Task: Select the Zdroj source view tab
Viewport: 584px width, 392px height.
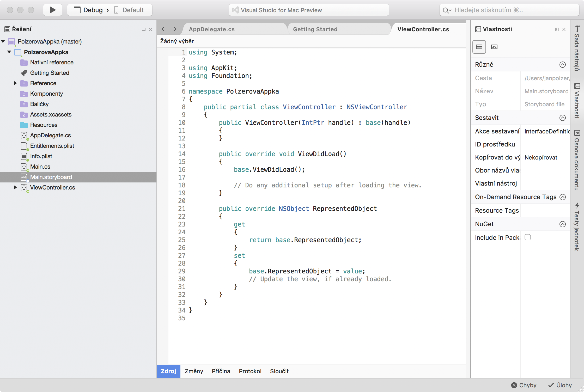Action: pyautogui.click(x=168, y=371)
